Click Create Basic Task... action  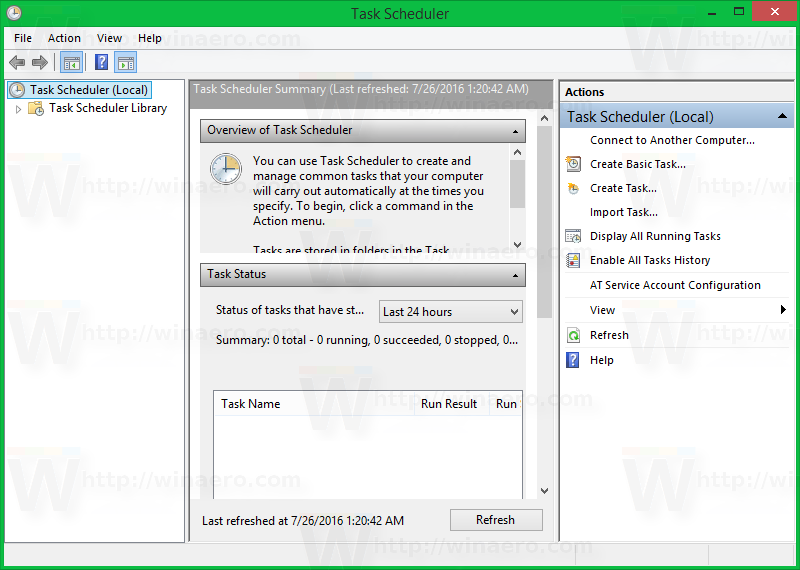[x=638, y=164]
